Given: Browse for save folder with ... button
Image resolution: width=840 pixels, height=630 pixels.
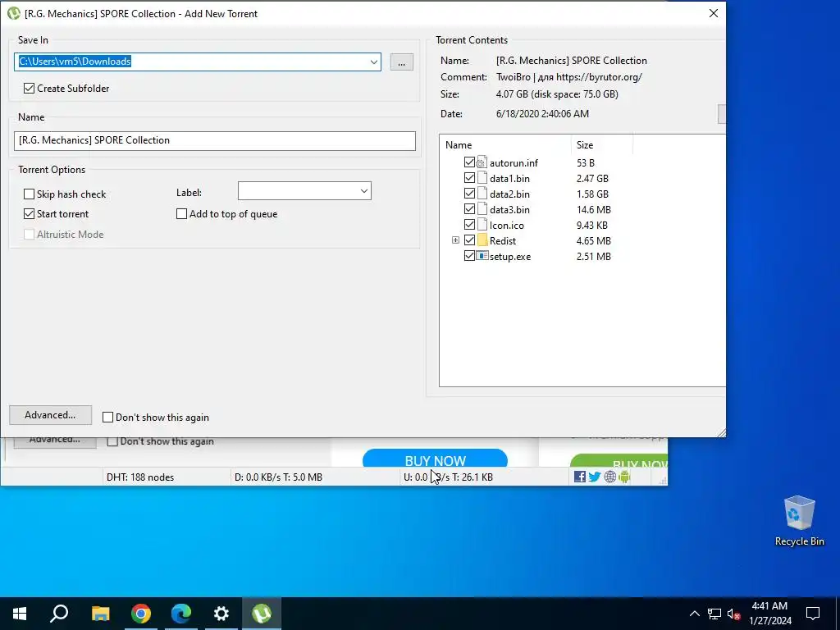Looking at the screenshot, I should point(401,62).
